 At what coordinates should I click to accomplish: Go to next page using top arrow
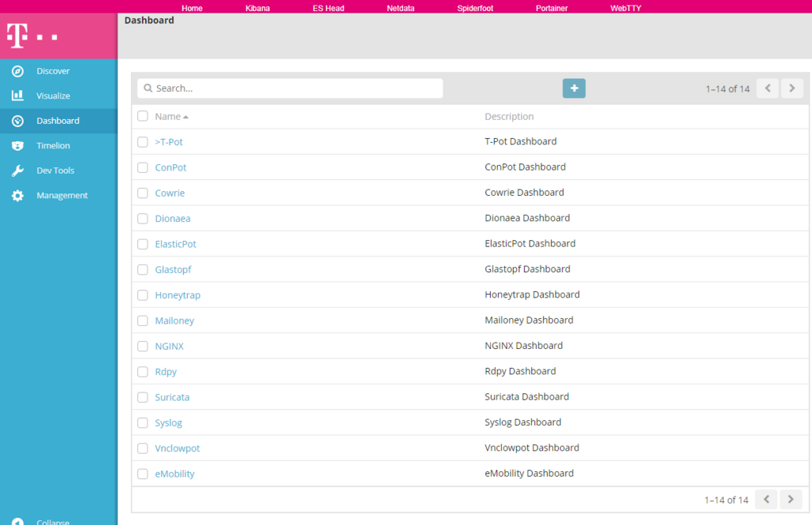(x=792, y=89)
